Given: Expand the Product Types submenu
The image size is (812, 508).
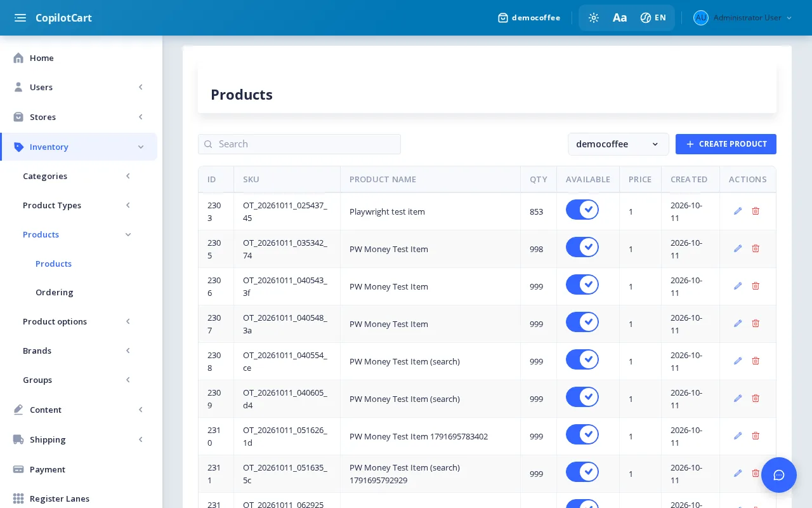Looking at the screenshot, I should coord(79,205).
